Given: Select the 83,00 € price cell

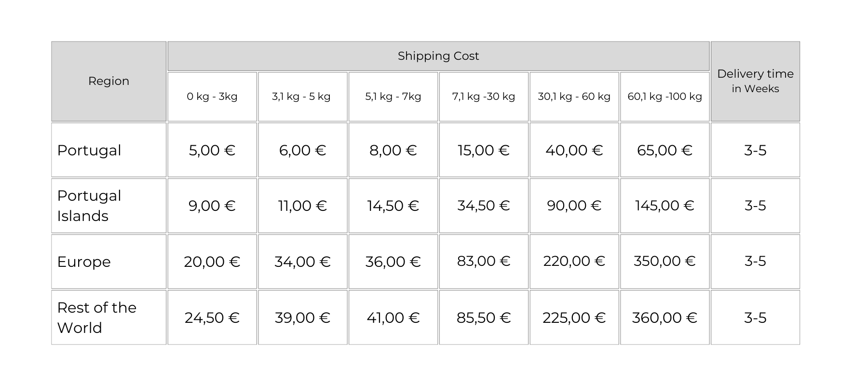Looking at the screenshot, I should pyautogui.click(x=484, y=261).
